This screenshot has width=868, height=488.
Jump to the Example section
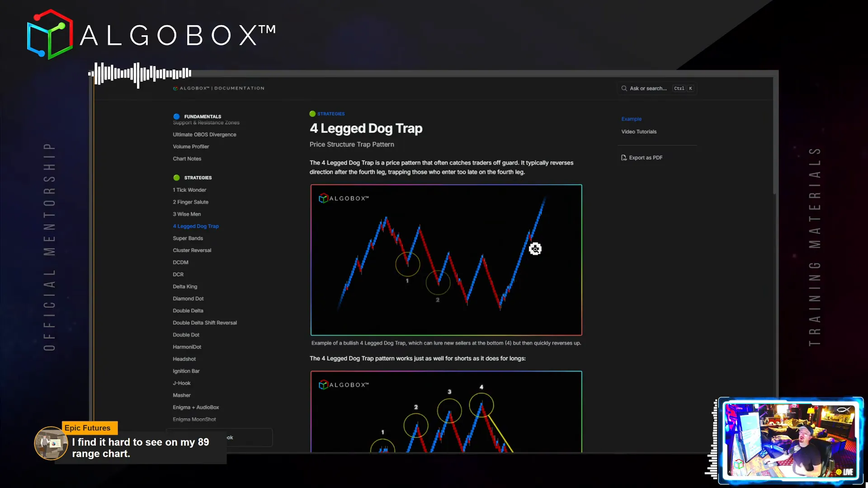631,119
